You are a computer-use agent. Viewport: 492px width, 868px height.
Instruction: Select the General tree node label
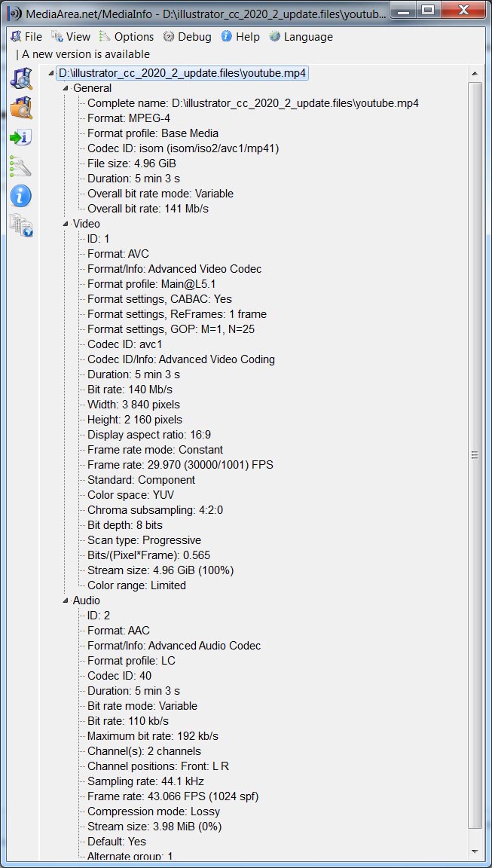click(93, 88)
